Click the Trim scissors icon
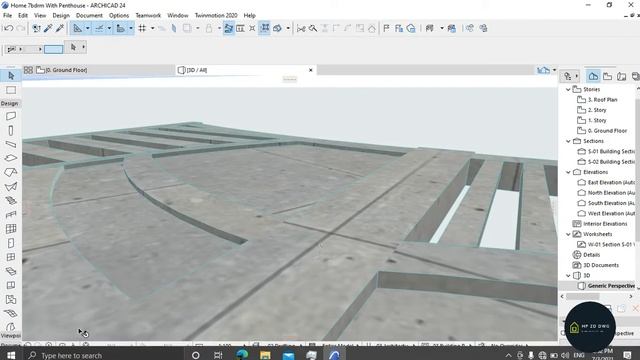640x360 pixels. 301,28
